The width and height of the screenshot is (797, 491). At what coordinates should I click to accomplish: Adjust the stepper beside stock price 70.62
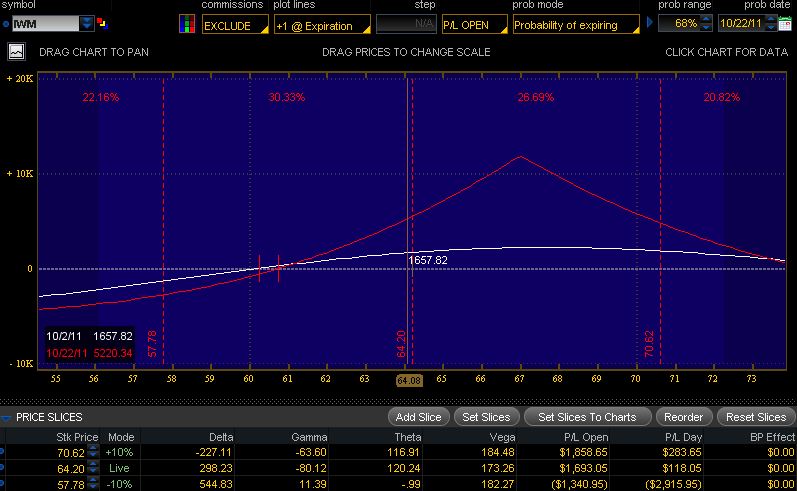[93, 452]
